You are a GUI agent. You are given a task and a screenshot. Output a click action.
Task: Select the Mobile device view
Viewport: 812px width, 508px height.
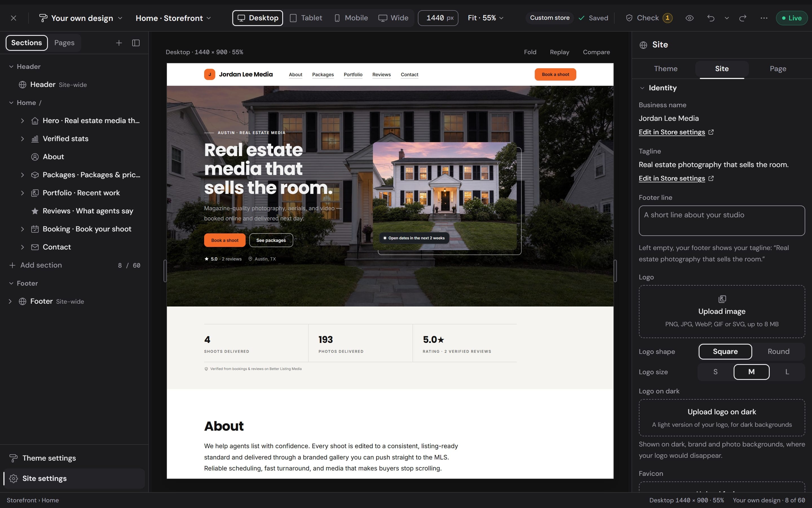point(351,18)
